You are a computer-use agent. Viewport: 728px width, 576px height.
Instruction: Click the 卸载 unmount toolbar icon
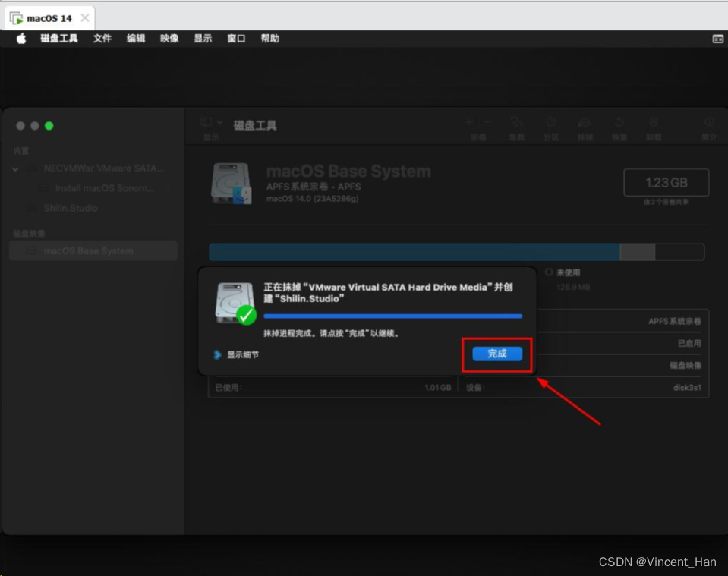654,122
